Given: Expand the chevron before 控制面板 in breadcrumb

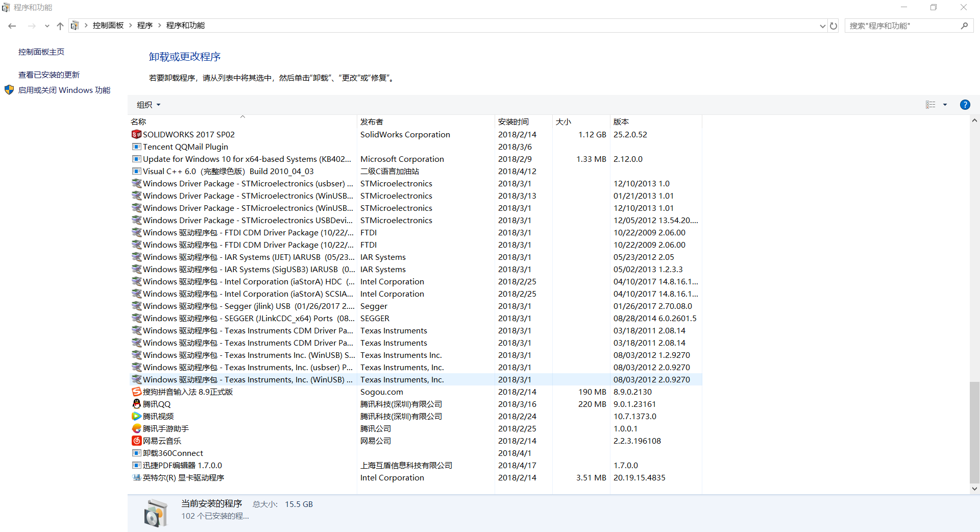Looking at the screenshot, I should (86, 26).
